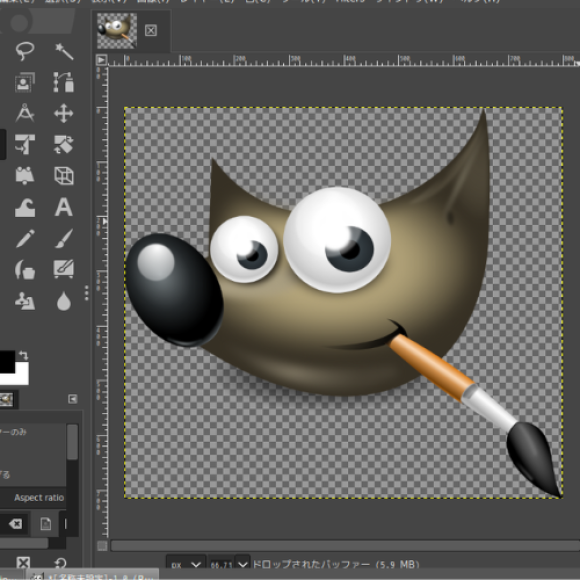Select the Move tool
580x580 pixels.
pos(64,113)
